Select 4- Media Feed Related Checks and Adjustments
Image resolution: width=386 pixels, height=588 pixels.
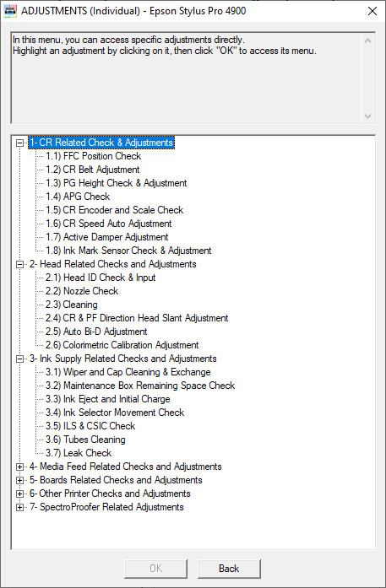pyautogui.click(x=125, y=467)
